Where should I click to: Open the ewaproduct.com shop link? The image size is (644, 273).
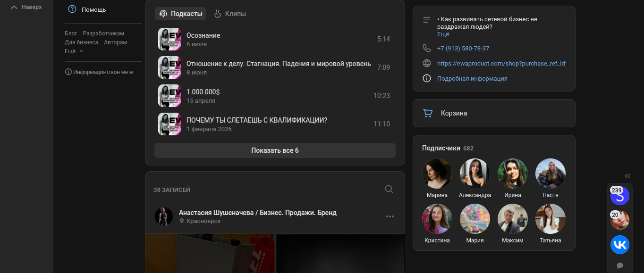pyautogui.click(x=501, y=63)
